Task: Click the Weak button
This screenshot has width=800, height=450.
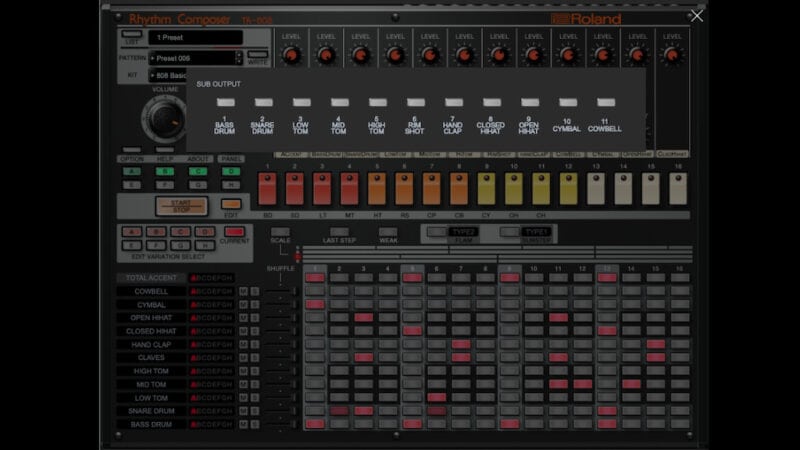Action: [x=388, y=233]
